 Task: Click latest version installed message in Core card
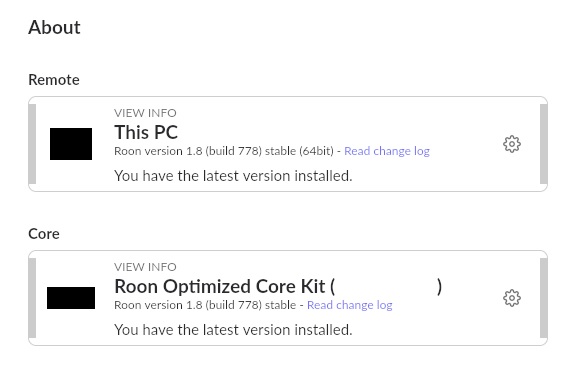(x=233, y=330)
